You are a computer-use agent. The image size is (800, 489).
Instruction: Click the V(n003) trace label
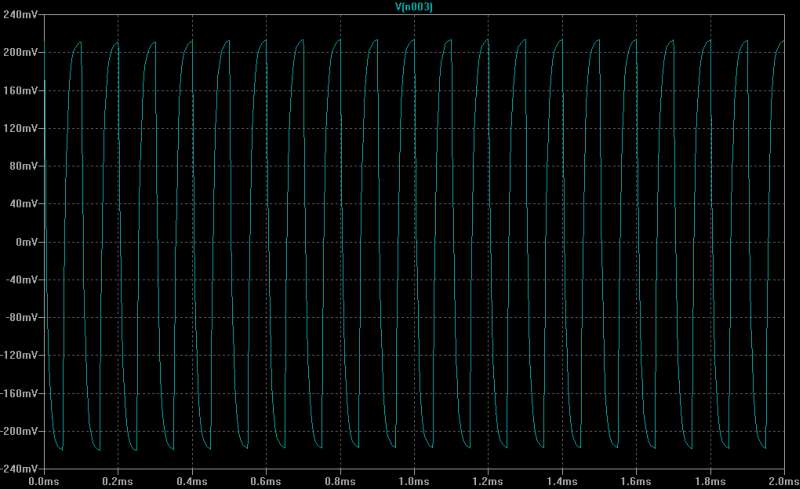pos(414,7)
